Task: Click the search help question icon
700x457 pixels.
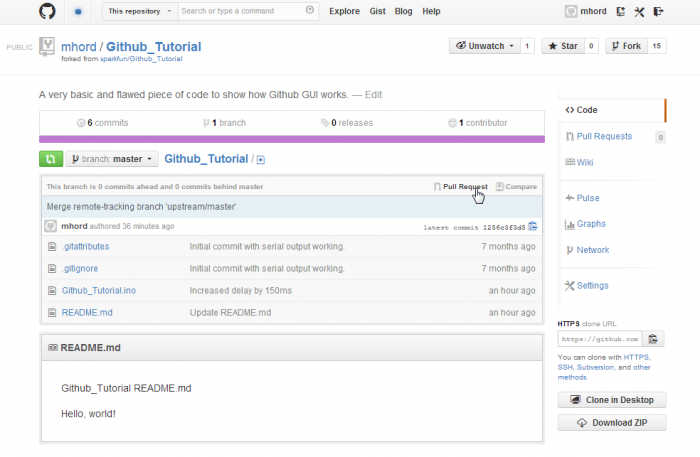Action: (x=309, y=10)
